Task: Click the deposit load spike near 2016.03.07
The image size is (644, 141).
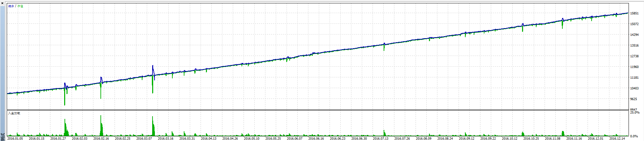Action: [153, 127]
